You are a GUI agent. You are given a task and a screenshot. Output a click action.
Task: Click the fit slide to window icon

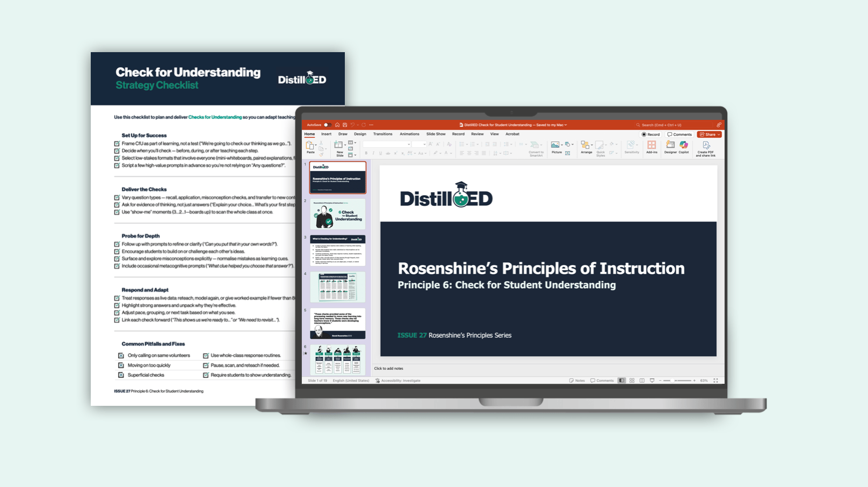[x=715, y=381]
